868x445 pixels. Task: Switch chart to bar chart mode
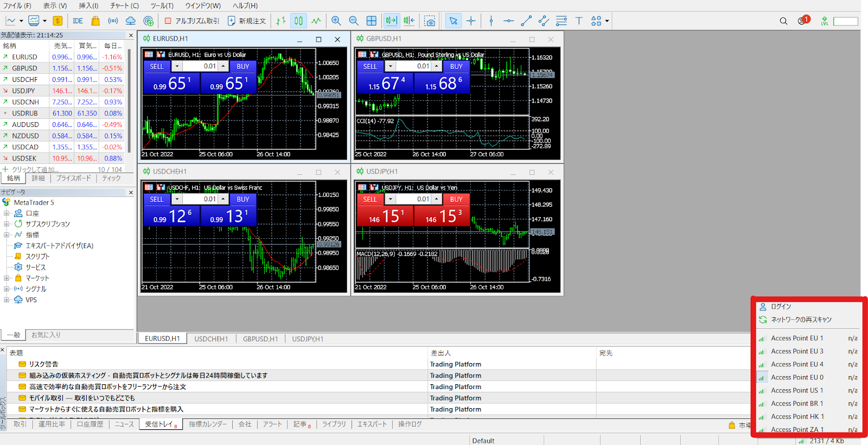[x=280, y=21]
